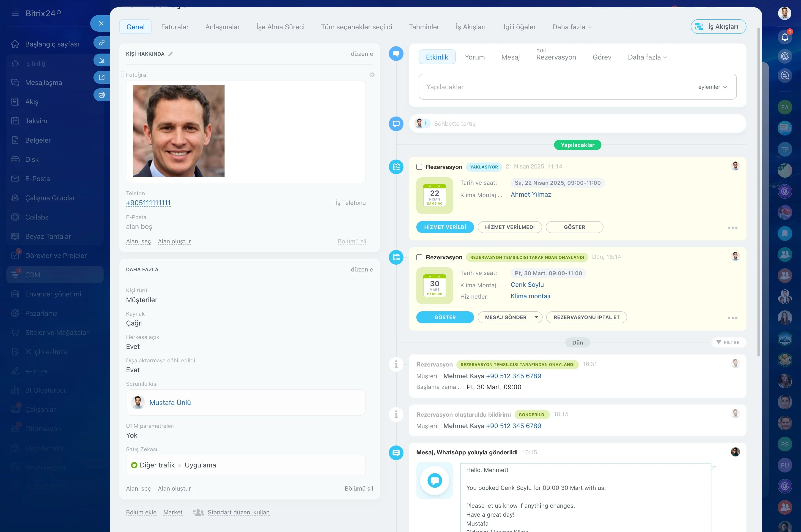The width and height of the screenshot is (801, 532).
Task: Check the checkbox of the Dün 16:14 Rezervasyon
Action: [419, 257]
